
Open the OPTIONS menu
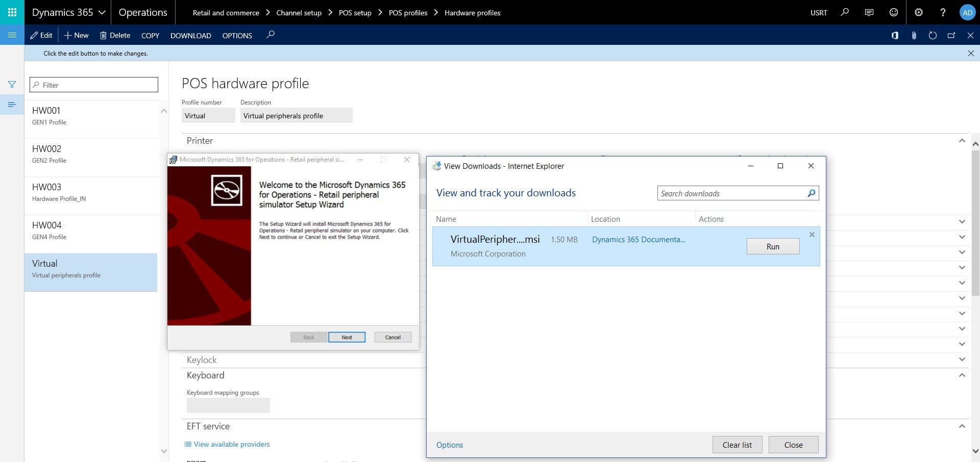237,36
